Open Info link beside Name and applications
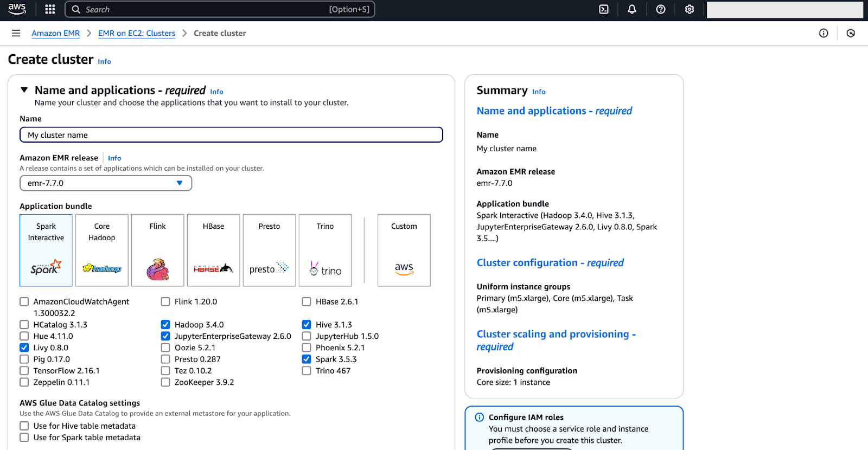The height and width of the screenshot is (450, 868). [x=216, y=92]
